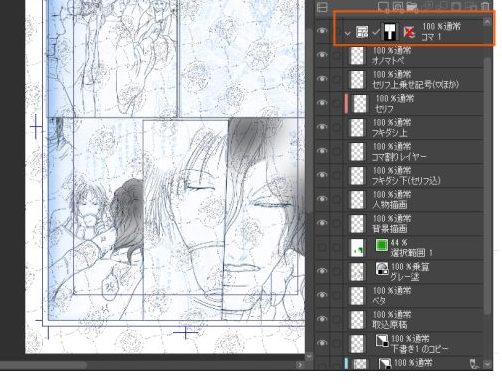502x392 pixels.
Task: Click the pink palette color bar on セリフ
Action: click(x=346, y=103)
